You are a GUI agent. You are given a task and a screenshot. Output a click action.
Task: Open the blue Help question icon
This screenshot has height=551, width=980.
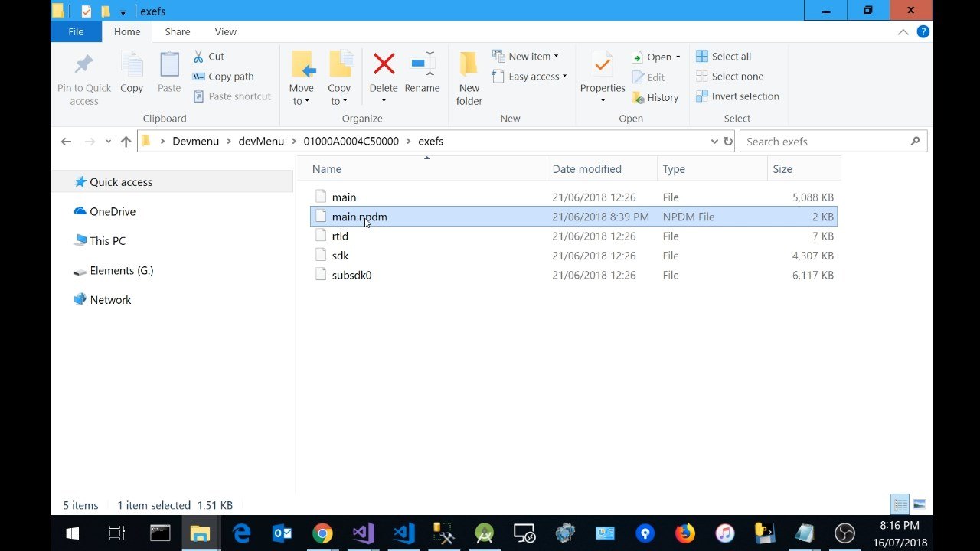coord(923,31)
